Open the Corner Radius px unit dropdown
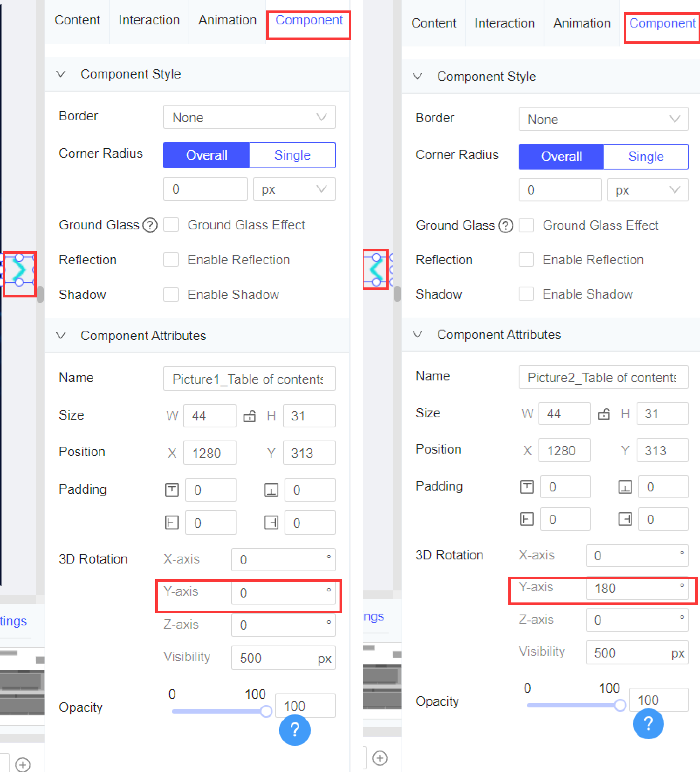The height and width of the screenshot is (772, 700). pos(294,189)
